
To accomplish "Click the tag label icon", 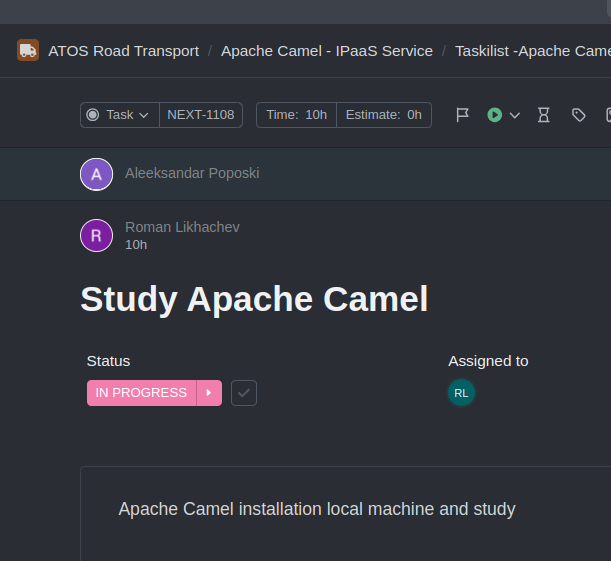I will point(579,115).
